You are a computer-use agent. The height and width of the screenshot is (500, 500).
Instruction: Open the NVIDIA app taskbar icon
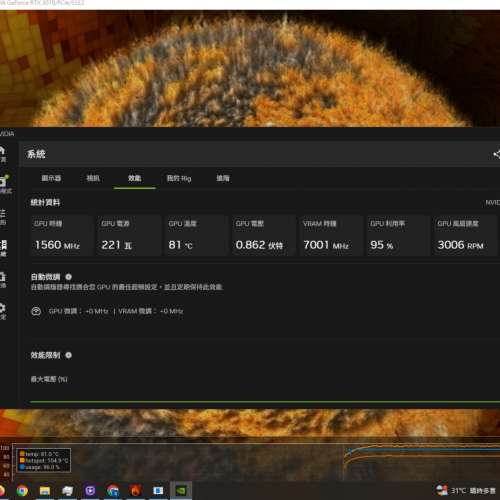pyautogui.click(x=181, y=491)
